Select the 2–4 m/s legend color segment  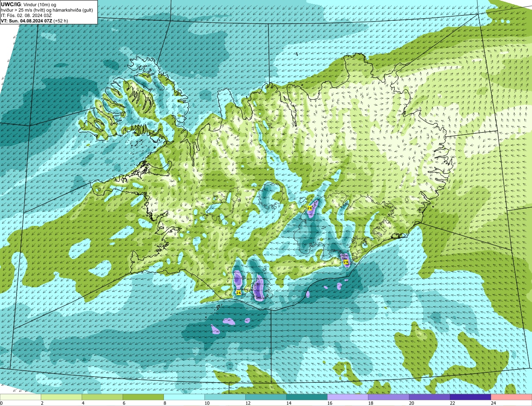tap(62, 397)
